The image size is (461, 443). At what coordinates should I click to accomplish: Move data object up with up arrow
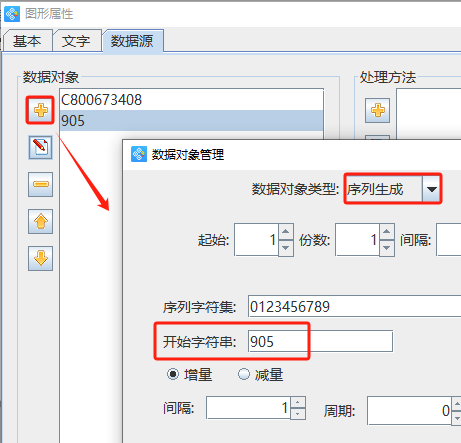tap(40, 221)
